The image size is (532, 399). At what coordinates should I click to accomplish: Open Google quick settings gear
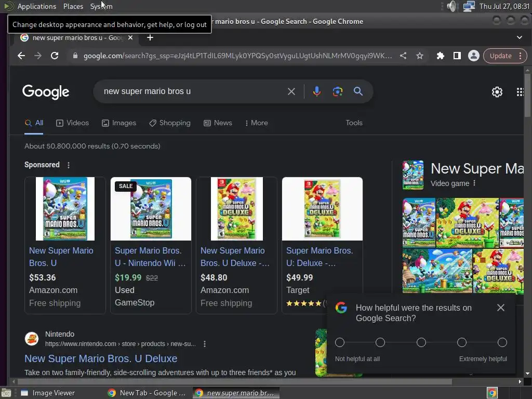click(497, 92)
